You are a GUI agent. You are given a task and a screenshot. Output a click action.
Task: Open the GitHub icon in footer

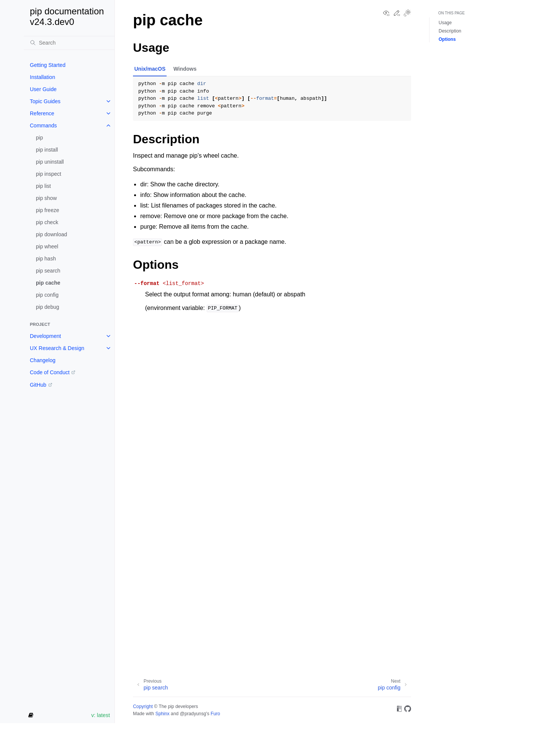408,709
